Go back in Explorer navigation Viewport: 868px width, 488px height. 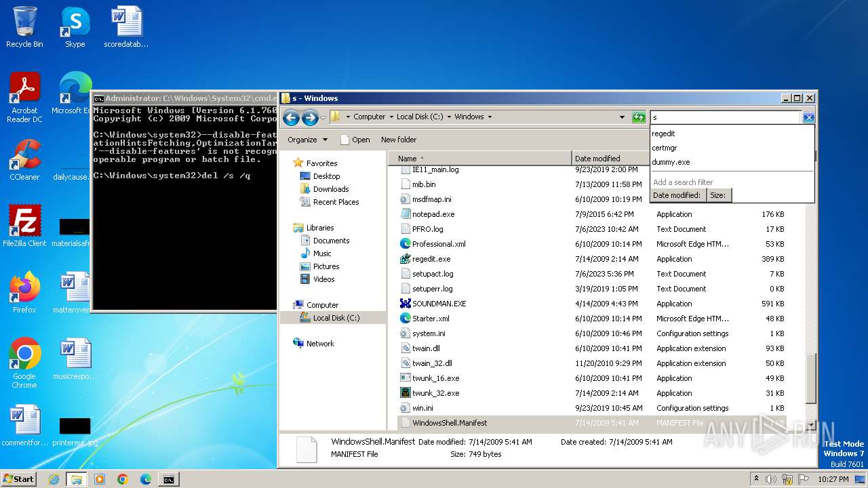point(291,118)
